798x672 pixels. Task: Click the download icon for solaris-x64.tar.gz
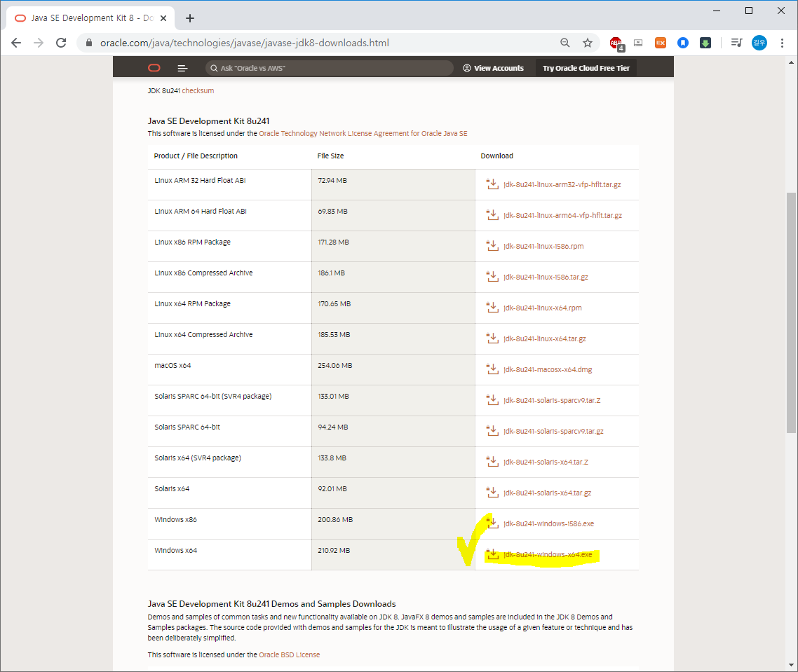tap(492, 493)
